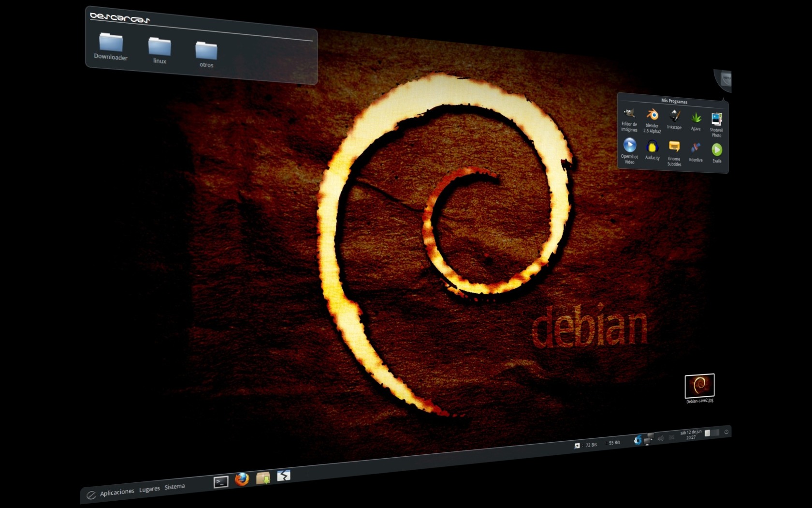
Task: Open the Aplicaciones menu
Action: pos(117,492)
